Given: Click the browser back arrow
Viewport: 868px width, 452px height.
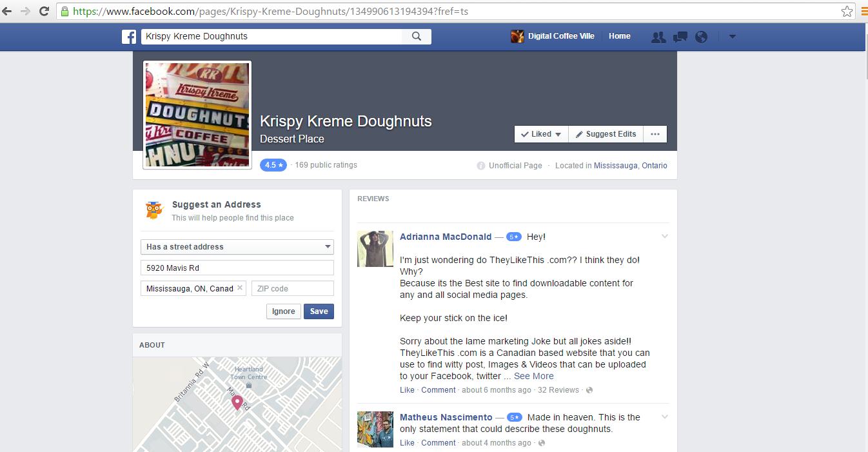Looking at the screenshot, I should [7, 12].
